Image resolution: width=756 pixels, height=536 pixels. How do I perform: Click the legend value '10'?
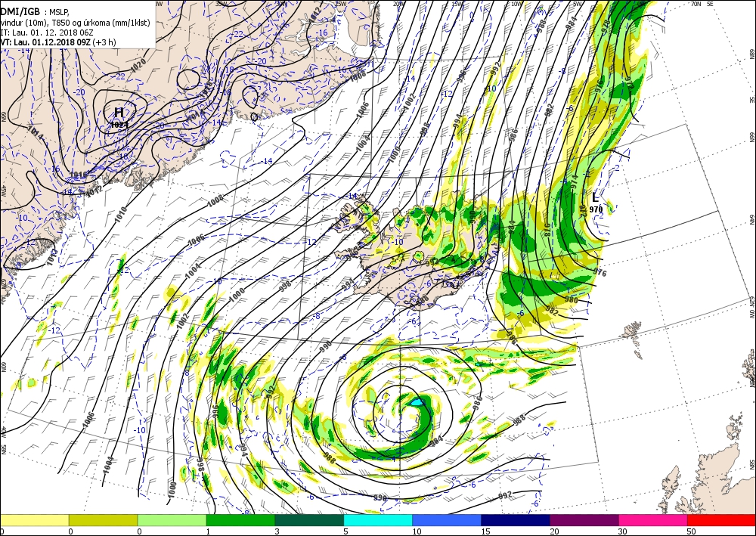417,531
